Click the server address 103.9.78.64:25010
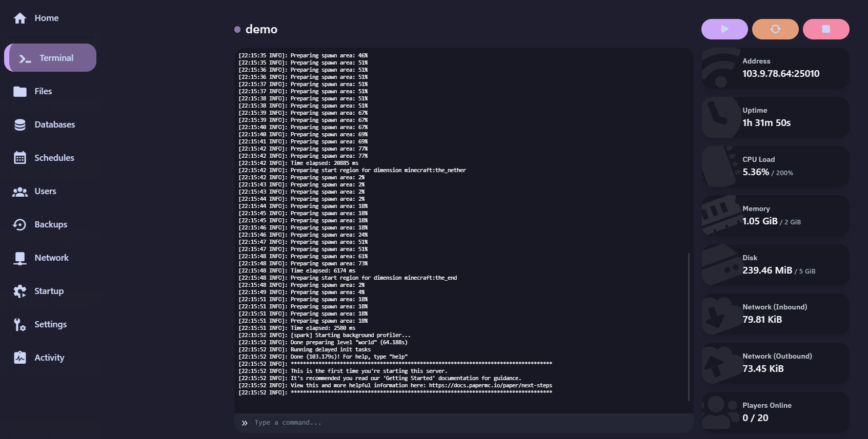 click(x=781, y=74)
